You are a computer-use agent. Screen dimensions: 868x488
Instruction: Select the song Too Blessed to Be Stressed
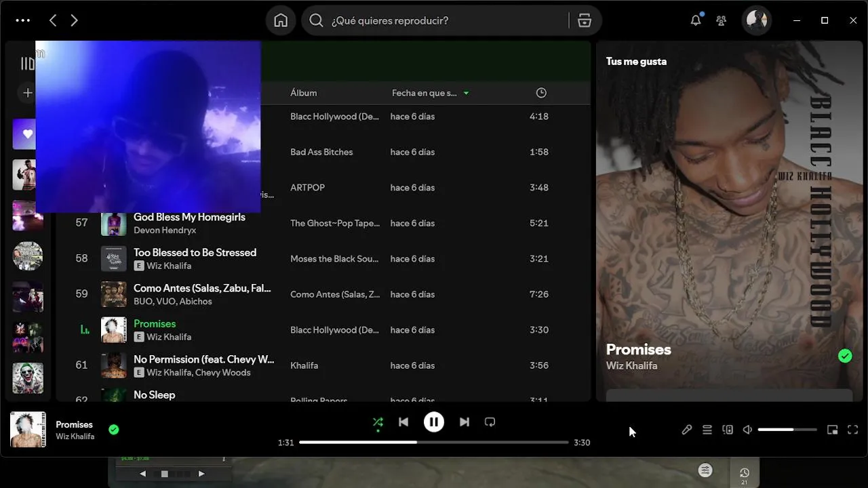click(195, 252)
